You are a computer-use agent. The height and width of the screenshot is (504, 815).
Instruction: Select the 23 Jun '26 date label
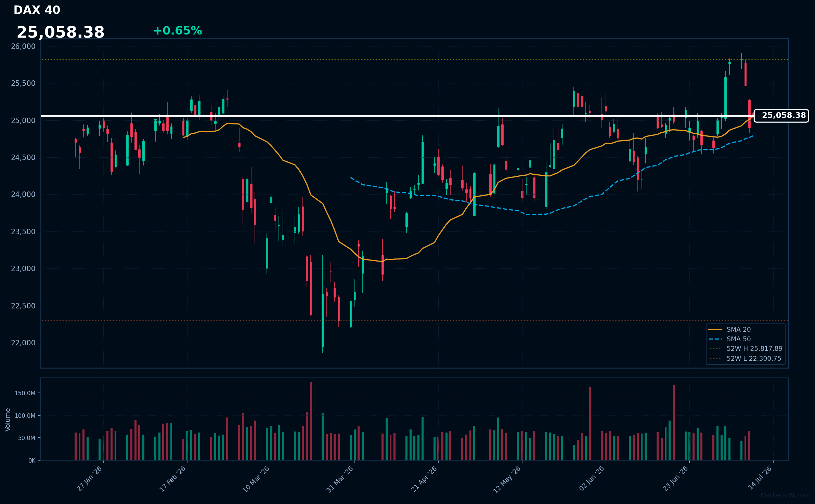click(x=676, y=479)
